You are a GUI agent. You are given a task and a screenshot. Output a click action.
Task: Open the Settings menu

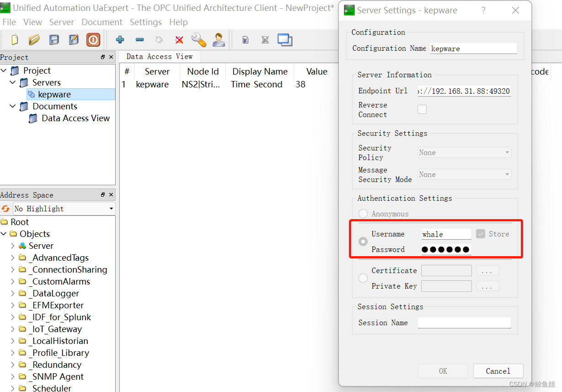tap(146, 22)
